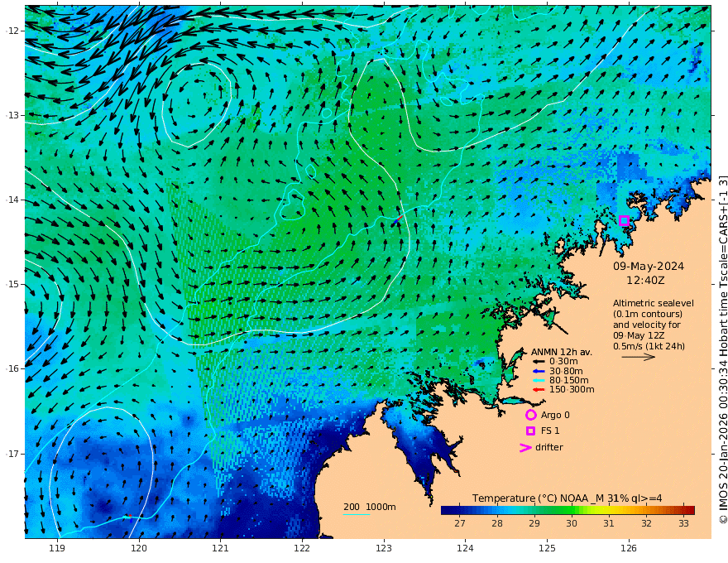
Task: Click the '-12' latitude axis label
Action: tap(12, 31)
